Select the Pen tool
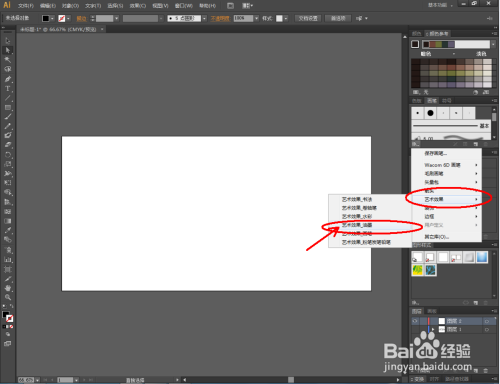 [8, 79]
